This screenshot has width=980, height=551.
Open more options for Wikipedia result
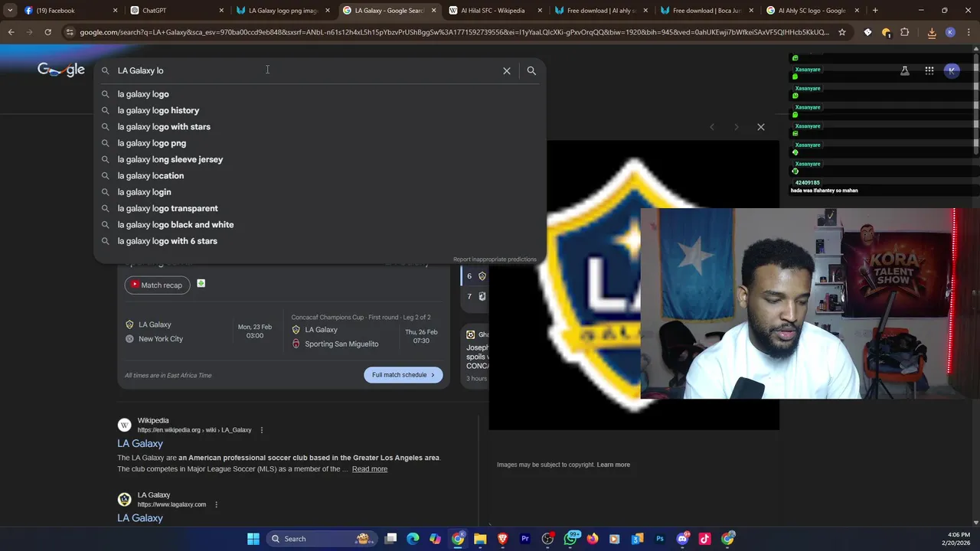pyautogui.click(x=262, y=430)
